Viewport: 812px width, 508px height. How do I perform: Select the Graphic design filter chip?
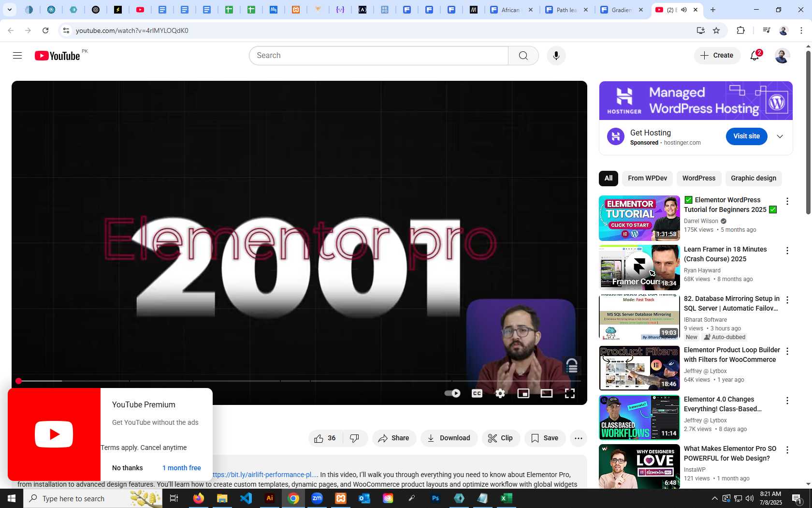[754, 179]
